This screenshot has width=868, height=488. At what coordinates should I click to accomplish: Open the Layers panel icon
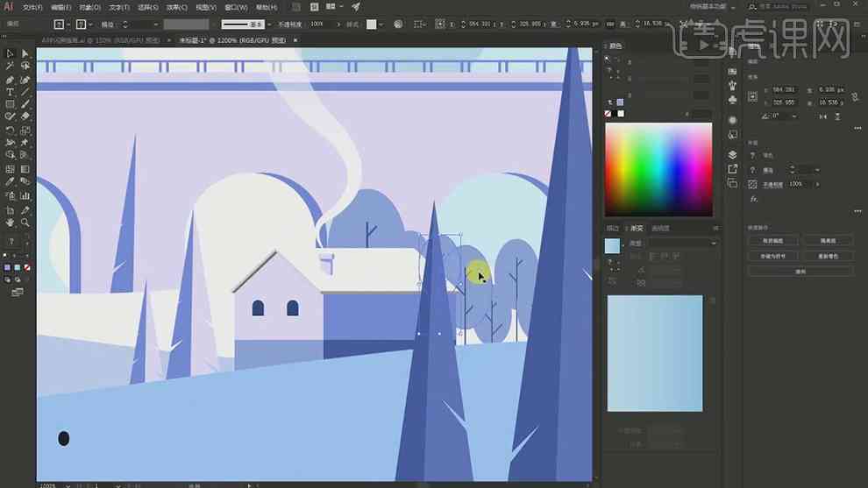[732, 154]
